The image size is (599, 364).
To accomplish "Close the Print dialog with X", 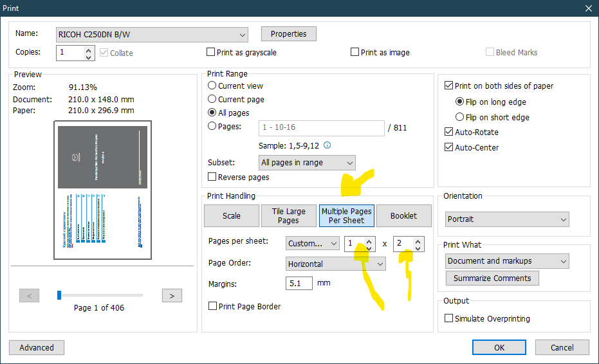I will (588, 8).
